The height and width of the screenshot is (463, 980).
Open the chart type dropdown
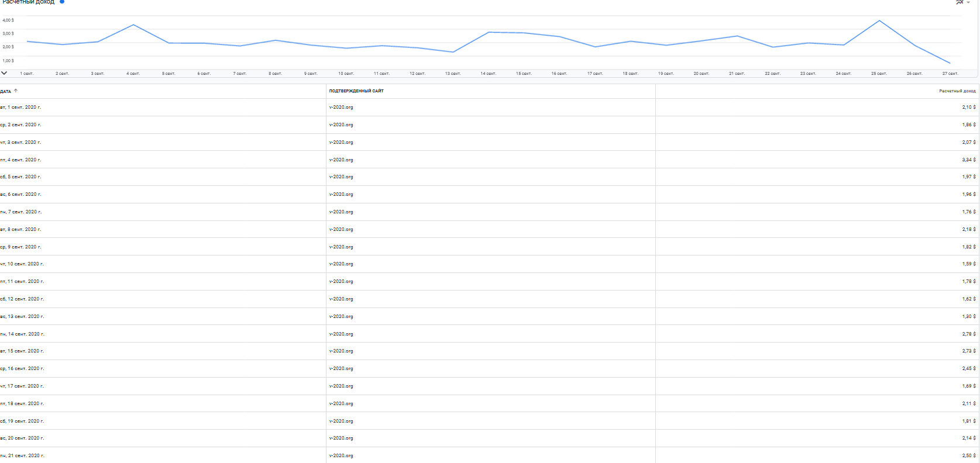963,2
